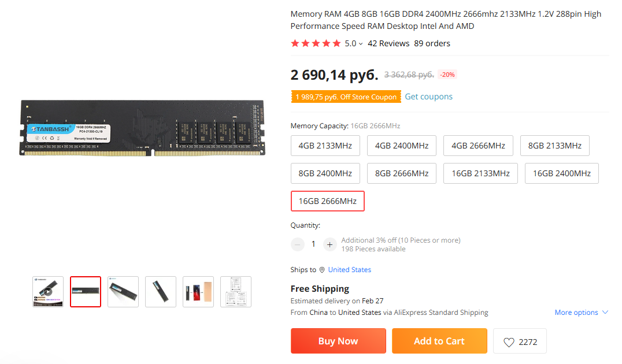Open the star rating dropdown arrow
This screenshot has height=364, width=622.
(361, 44)
